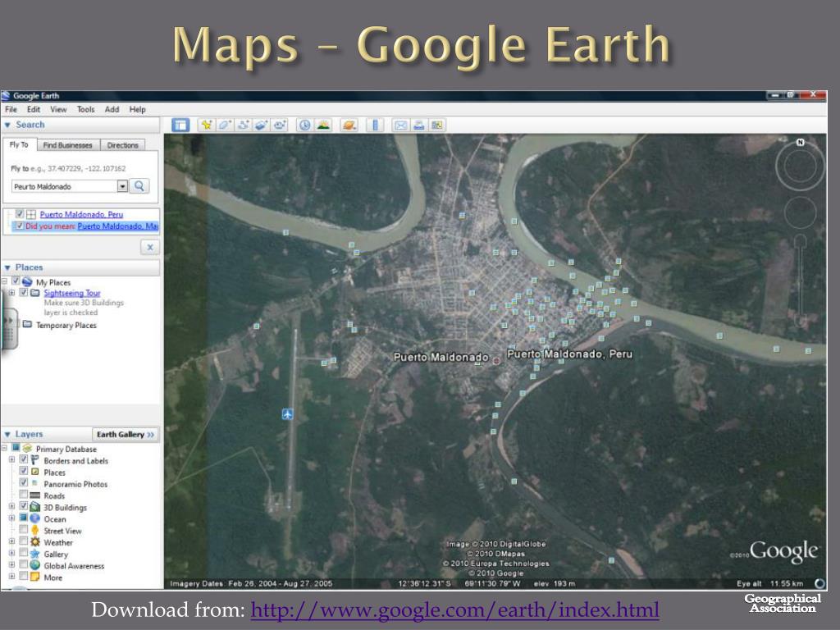Expand the More layer tree

(x=11, y=577)
